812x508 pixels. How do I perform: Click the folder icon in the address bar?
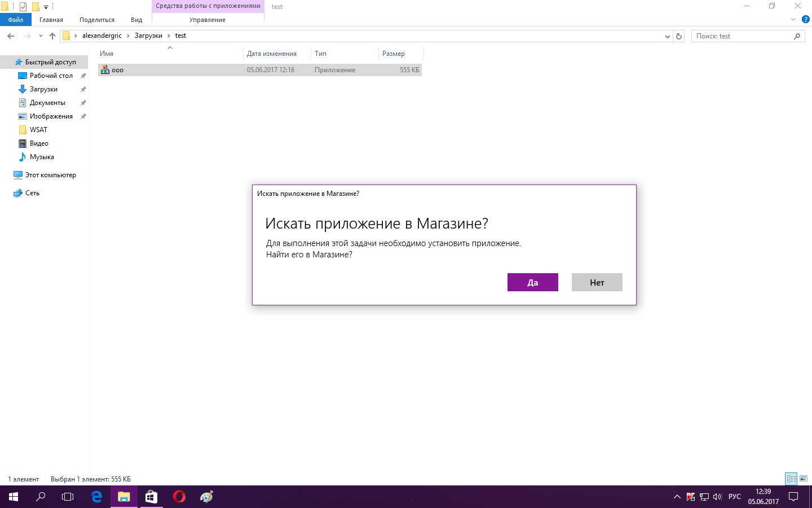66,36
